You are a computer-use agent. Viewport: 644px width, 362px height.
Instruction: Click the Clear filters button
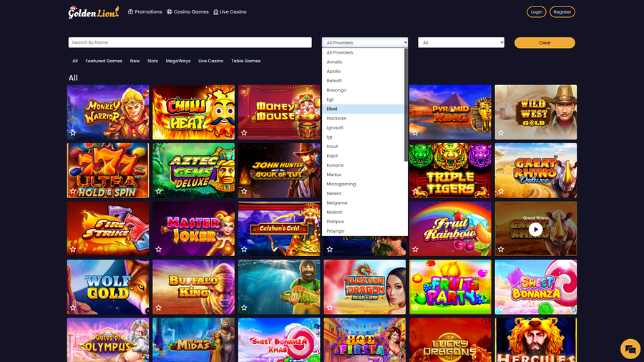pos(545,43)
